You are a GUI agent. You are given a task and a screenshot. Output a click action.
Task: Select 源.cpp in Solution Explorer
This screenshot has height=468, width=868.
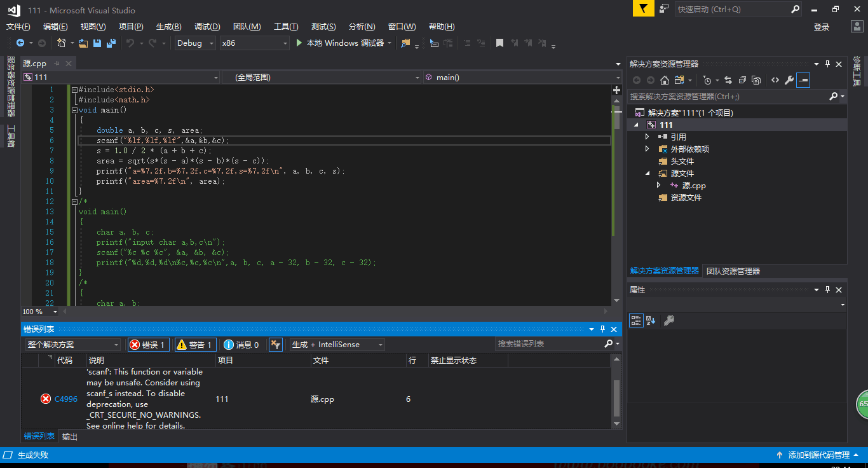[694, 186]
